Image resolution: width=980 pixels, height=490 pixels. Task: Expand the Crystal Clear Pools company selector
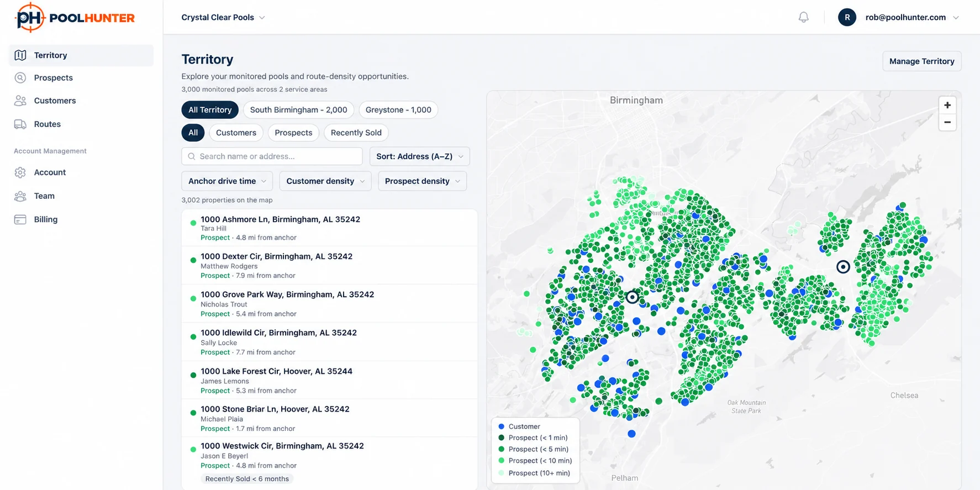pyautogui.click(x=223, y=17)
